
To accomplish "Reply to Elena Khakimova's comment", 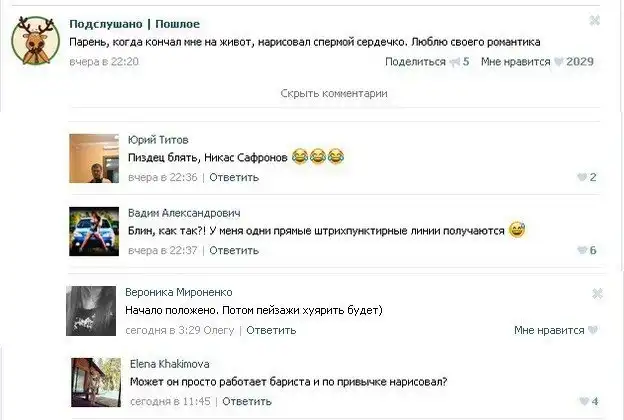I will 247,401.
